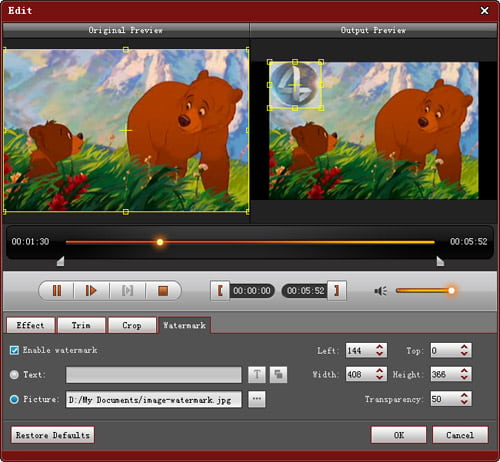Screen dimensions: 500x462
Task: Set trim start with left bracket button
Action: tap(220, 291)
